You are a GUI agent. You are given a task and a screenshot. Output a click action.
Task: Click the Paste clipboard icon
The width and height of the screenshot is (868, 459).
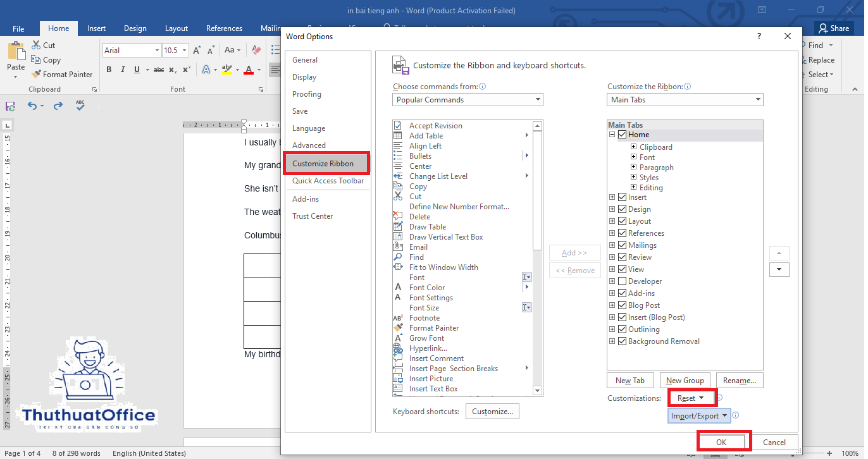coord(16,51)
